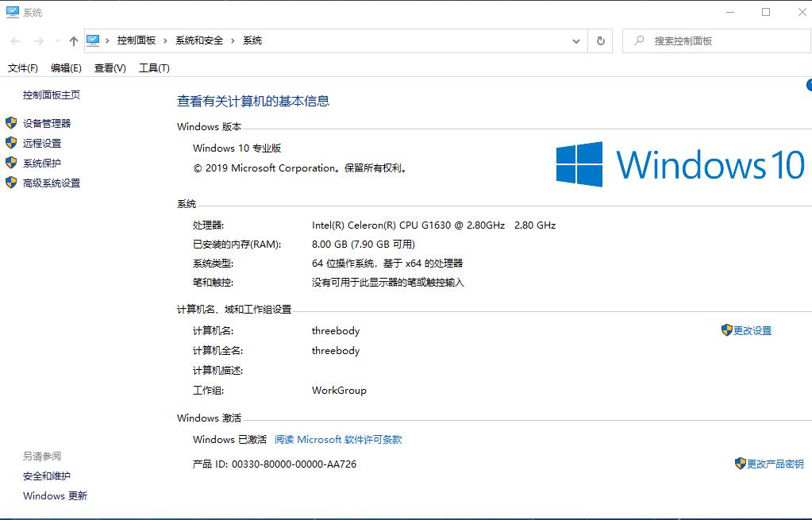Open 阅读 Microsoft 软件许可条款 link
812x520 pixels.
coord(338,439)
